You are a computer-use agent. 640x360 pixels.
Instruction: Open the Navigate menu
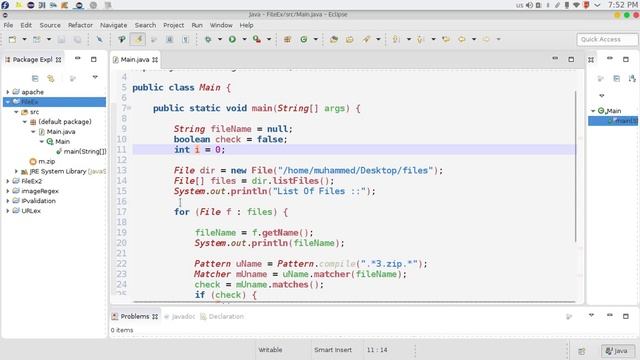click(113, 25)
